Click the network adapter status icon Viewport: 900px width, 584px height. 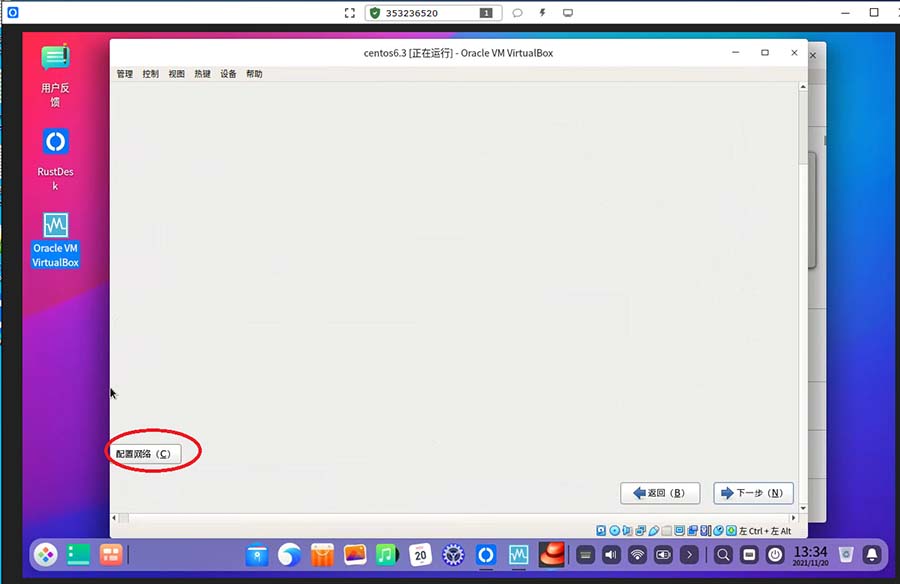[x=641, y=531]
